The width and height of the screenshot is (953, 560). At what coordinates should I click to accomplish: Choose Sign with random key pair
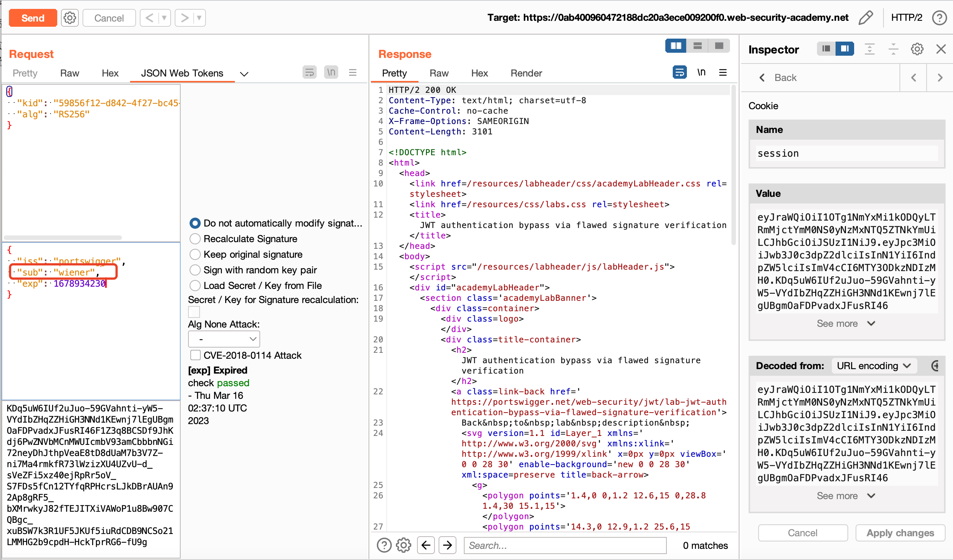click(x=195, y=270)
